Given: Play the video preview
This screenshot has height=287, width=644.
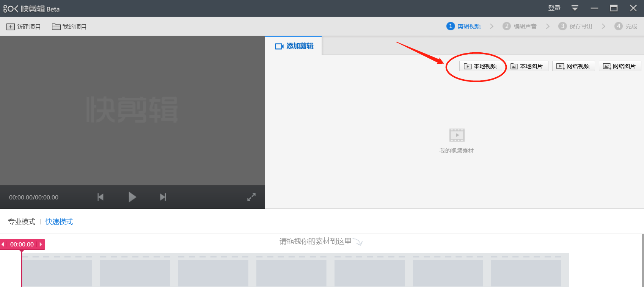Looking at the screenshot, I should pos(132,197).
